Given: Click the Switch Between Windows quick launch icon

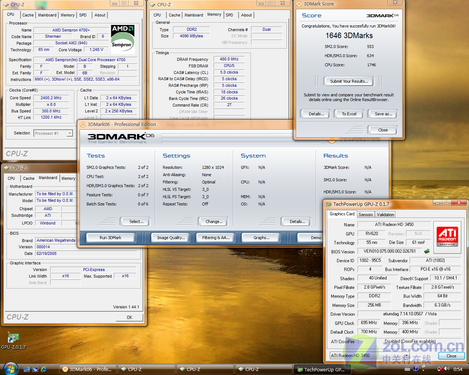Looking at the screenshot, I should [35, 369].
